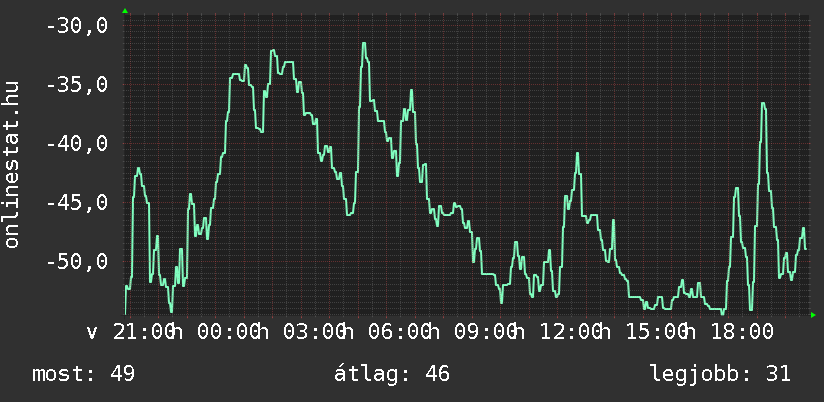
Task: Click the 'h 18:00' time label
Action: (730, 332)
